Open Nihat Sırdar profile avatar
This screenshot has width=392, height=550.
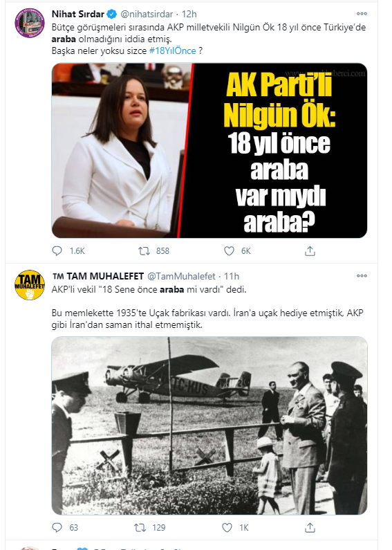click(30, 23)
